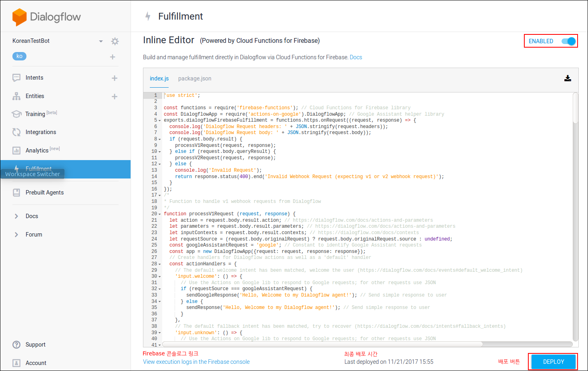Open the Account page

36,363
